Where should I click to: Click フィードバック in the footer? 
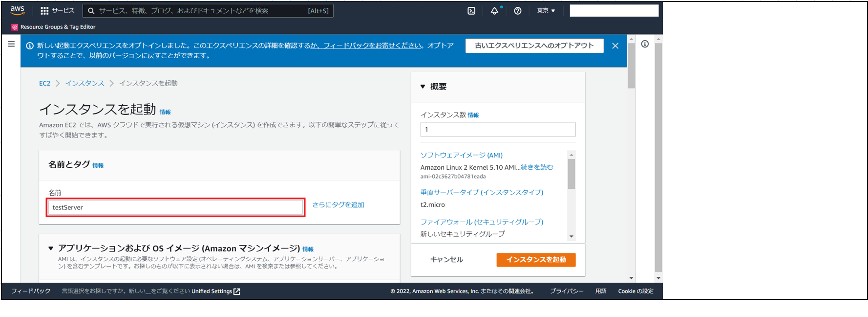[31, 291]
